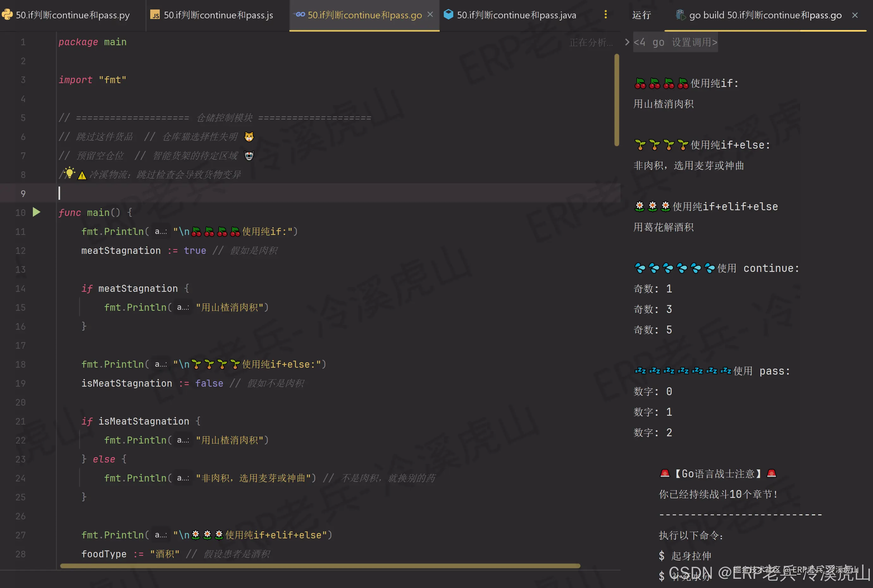The image size is (873, 588).
Task: Expand the folded go 设置调用 output line
Action: [627, 42]
